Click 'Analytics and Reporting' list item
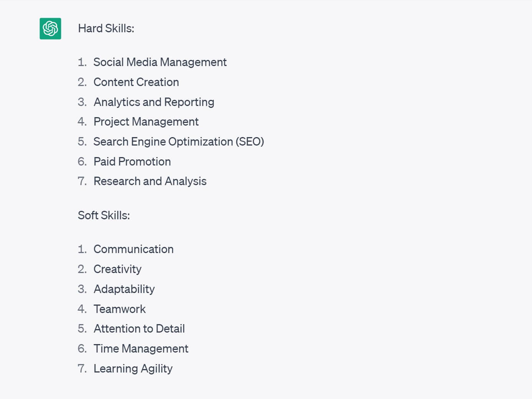532x399 pixels. point(154,102)
